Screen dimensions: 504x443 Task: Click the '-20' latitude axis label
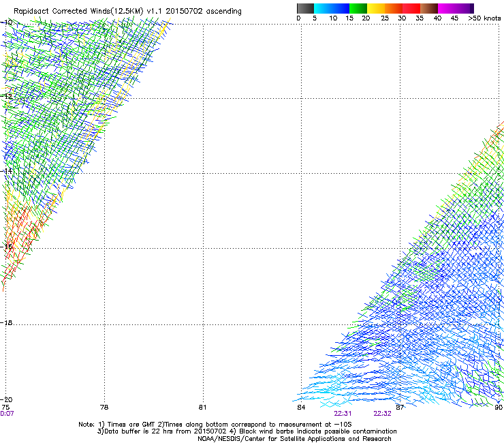(6, 399)
